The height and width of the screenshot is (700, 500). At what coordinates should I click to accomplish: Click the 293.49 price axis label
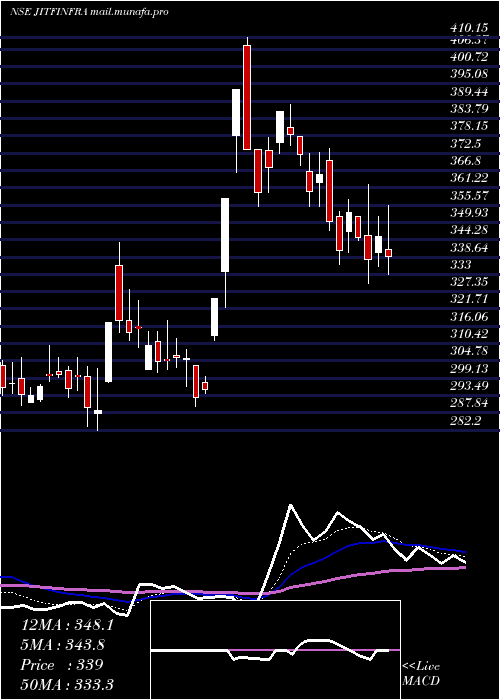469,386
